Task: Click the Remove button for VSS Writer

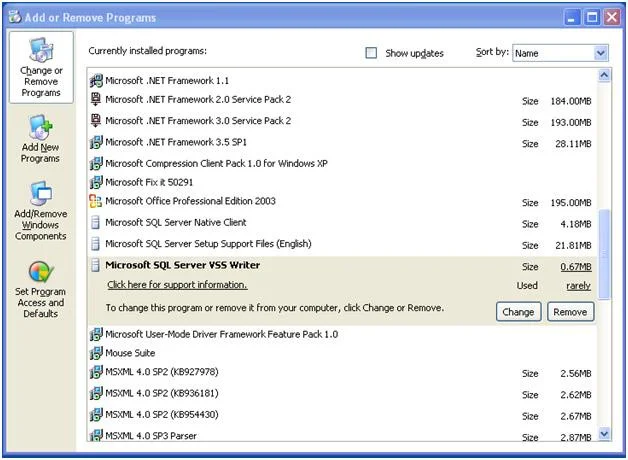Action: [570, 312]
